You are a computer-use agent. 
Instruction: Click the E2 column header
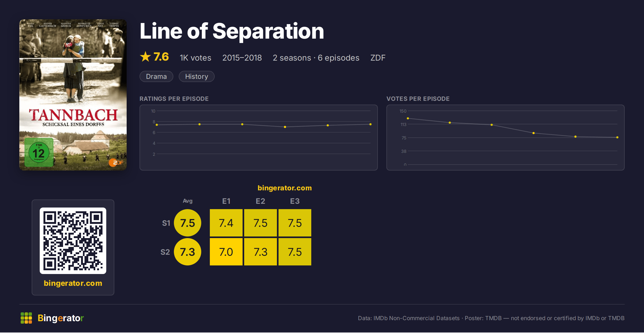(x=261, y=201)
